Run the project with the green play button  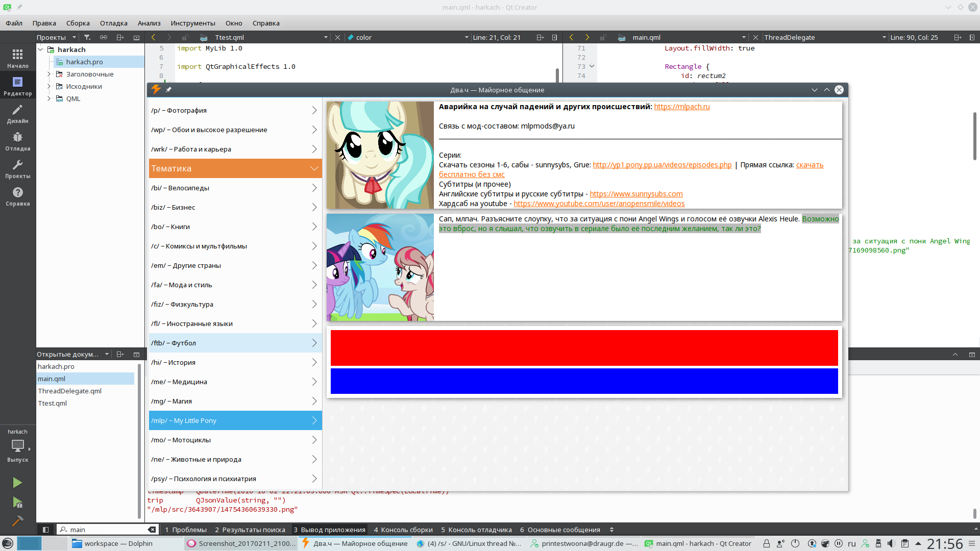click(17, 483)
